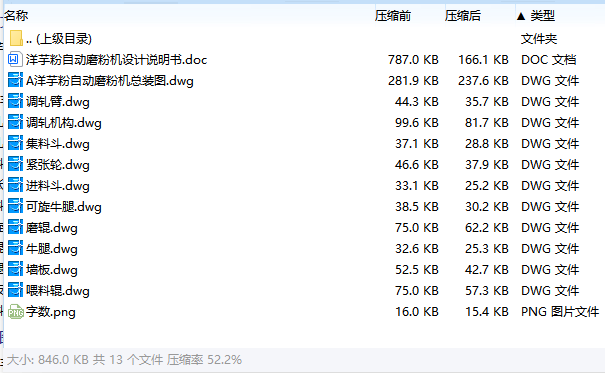Select file 字数.png
This screenshot has width=605, height=373.
[51, 312]
